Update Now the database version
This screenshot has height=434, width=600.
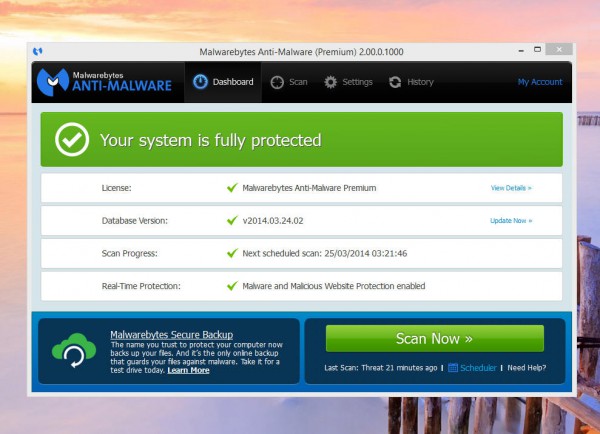(511, 220)
